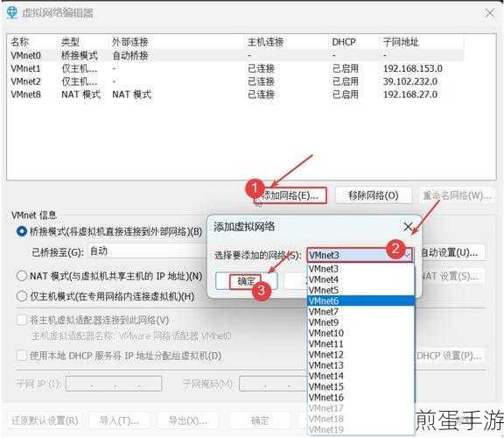Choose VMnet7 in the dropdown list
The image size is (504, 438).
click(360, 312)
